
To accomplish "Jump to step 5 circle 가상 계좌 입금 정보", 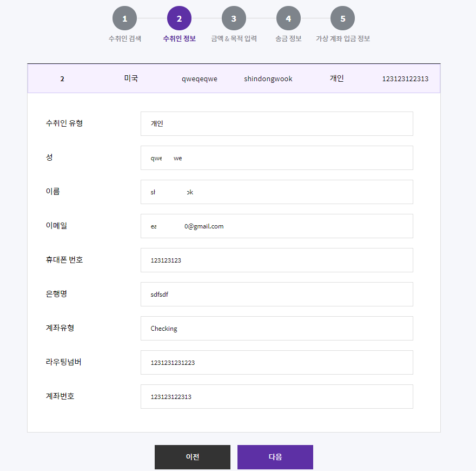I will 342,18.
